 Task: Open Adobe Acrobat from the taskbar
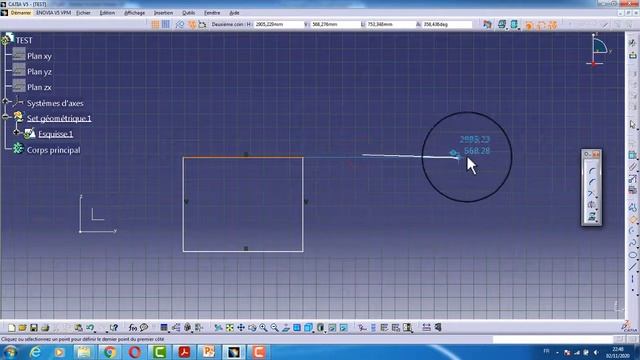coord(184,352)
